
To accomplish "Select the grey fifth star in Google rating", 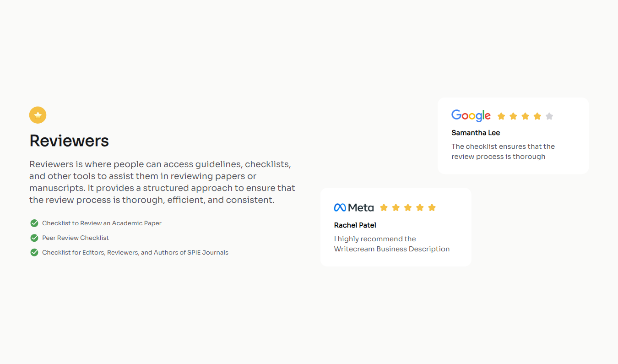I will coord(549,116).
